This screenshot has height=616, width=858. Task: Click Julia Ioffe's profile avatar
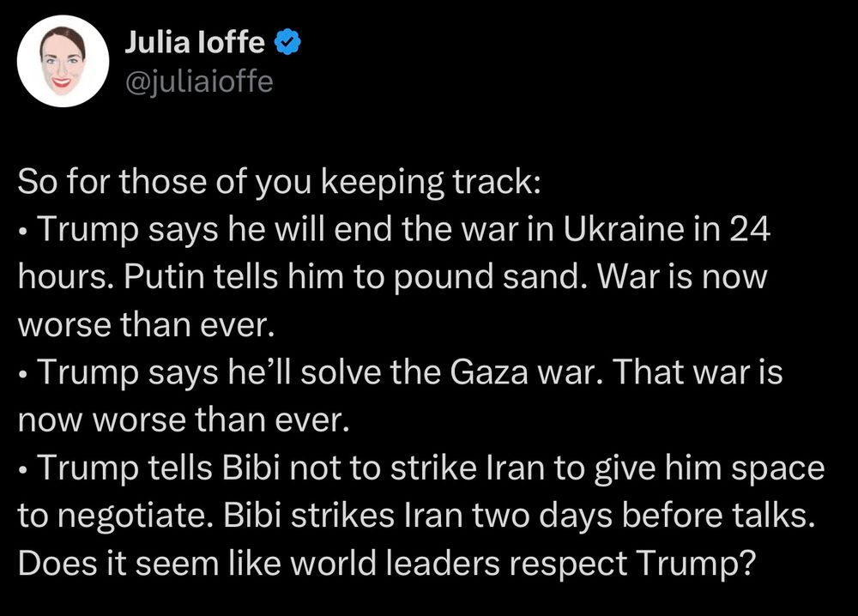pyautogui.click(x=63, y=61)
